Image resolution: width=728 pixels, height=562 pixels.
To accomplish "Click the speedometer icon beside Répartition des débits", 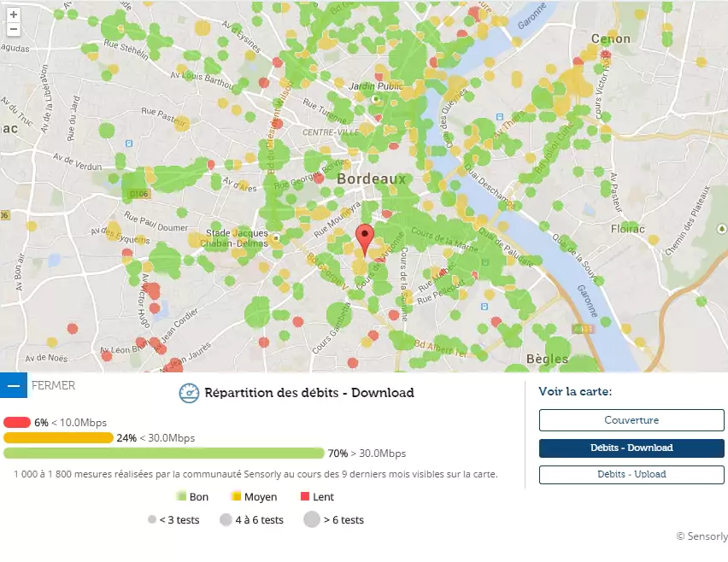I will pos(189,393).
